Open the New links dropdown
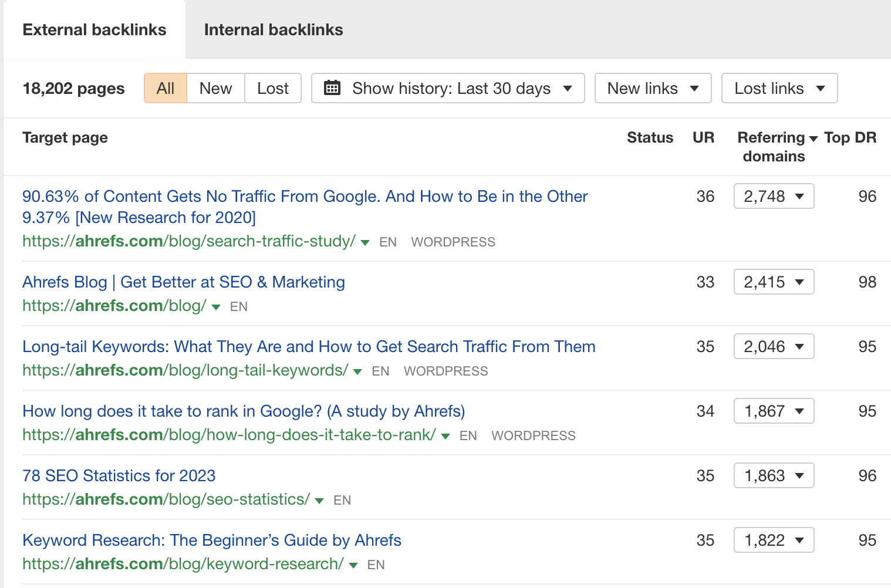The width and height of the screenshot is (891, 588). click(653, 88)
